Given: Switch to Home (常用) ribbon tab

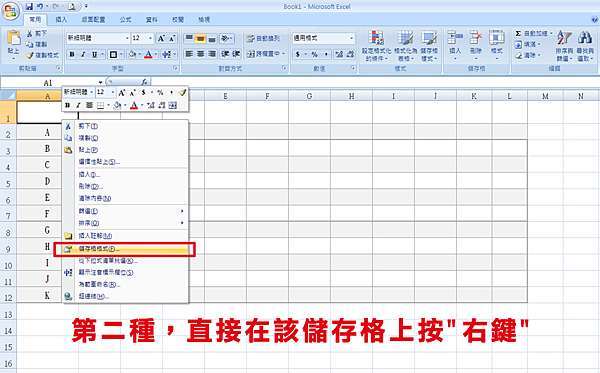Looking at the screenshot, I should point(35,19).
